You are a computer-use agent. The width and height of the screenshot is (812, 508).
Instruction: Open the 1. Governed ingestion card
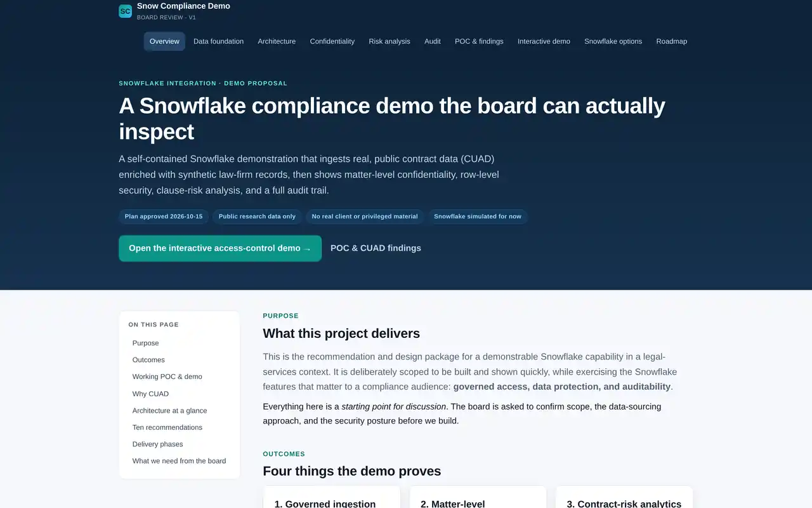coord(332,497)
